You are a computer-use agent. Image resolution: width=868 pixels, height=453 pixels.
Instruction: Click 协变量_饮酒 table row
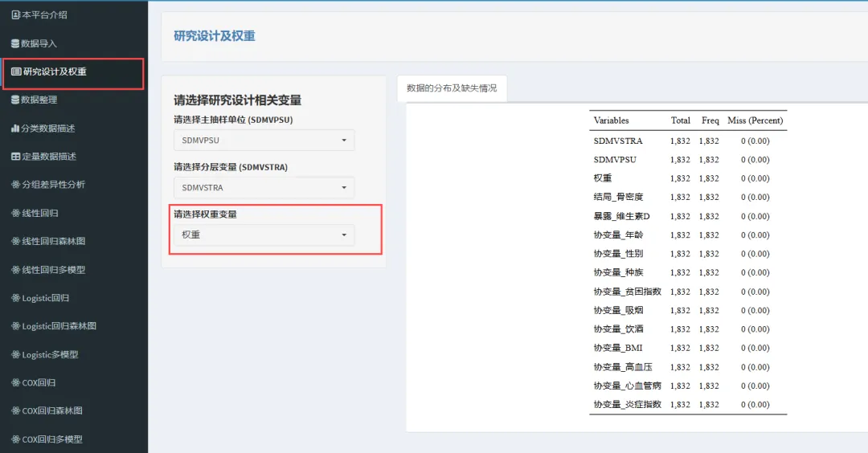[688, 329]
